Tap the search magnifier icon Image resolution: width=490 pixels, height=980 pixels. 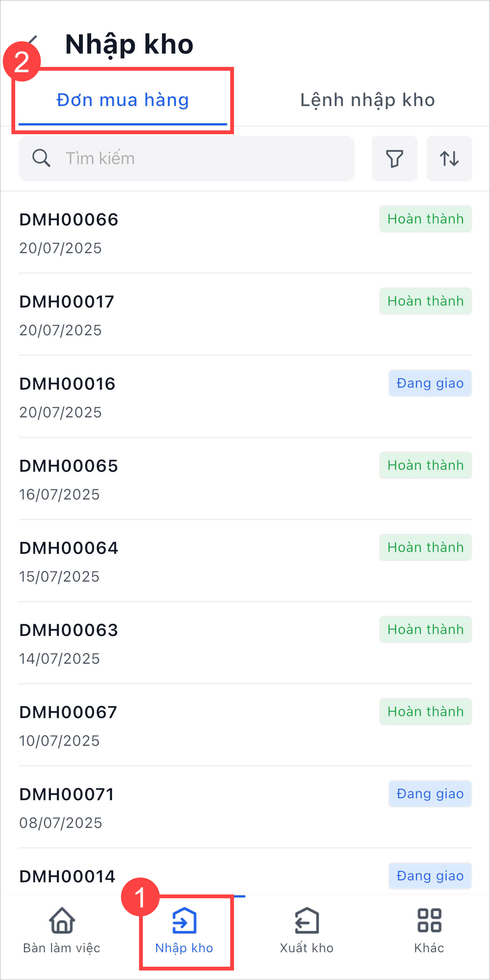[x=41, y=158]
